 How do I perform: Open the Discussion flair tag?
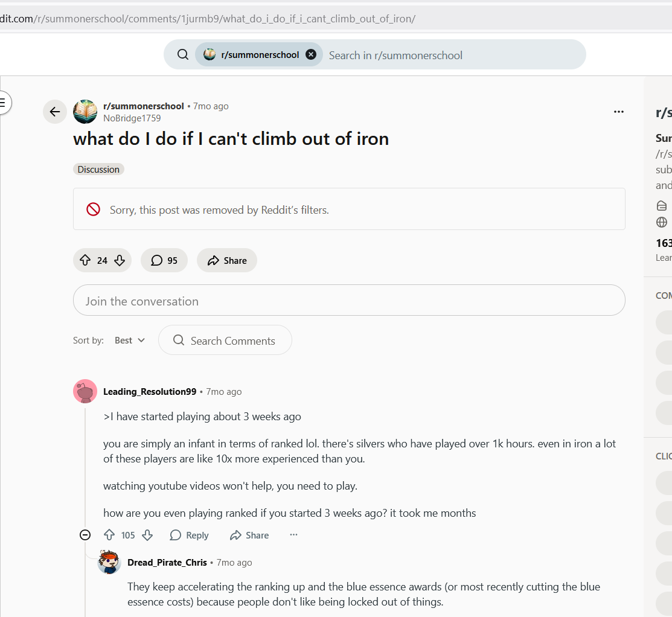98,169
